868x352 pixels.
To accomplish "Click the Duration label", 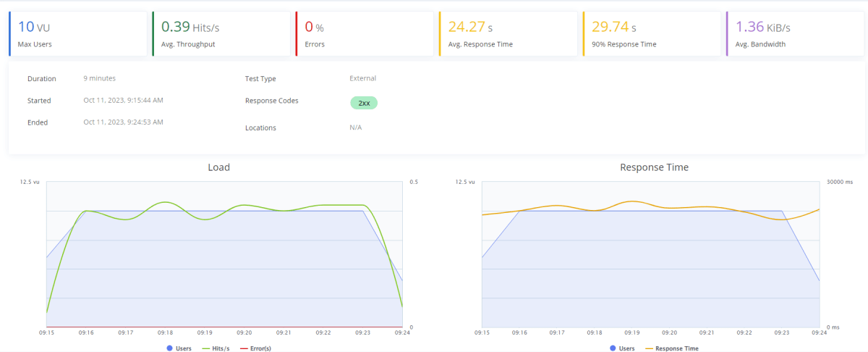I will click(x=42, y=79).
